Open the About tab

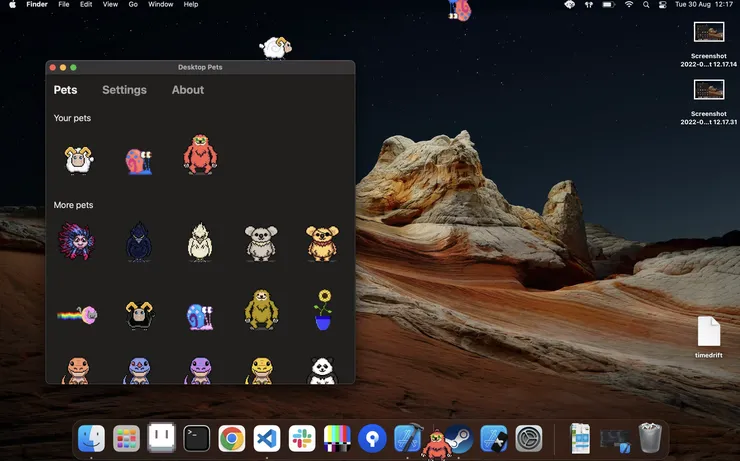[x=188, y=90]
